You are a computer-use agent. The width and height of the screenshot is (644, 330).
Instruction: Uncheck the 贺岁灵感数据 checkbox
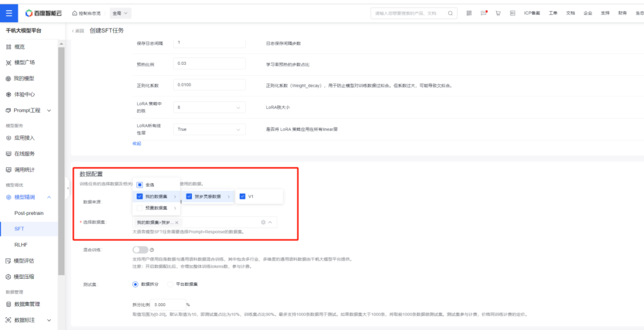pos(190,197)
